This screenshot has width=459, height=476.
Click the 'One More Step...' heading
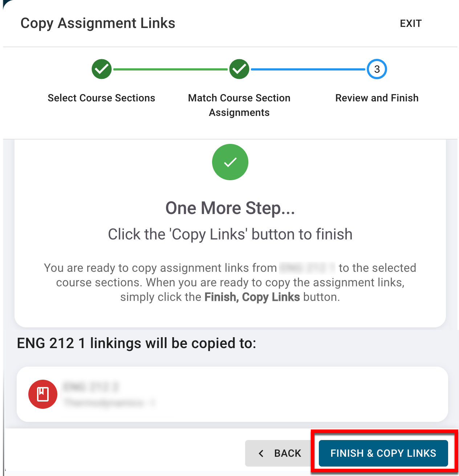(230, 208)
